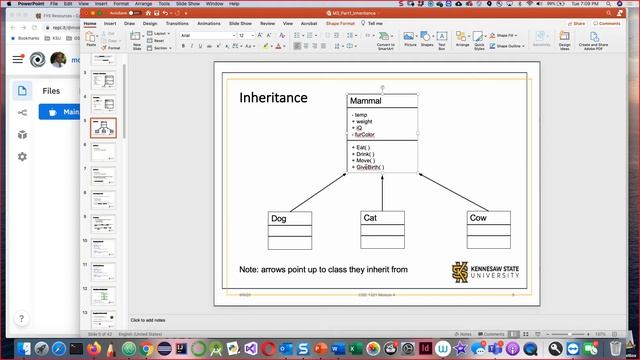Click the Click to add notes area
640x360 pixels.
(x=148, y=320)
